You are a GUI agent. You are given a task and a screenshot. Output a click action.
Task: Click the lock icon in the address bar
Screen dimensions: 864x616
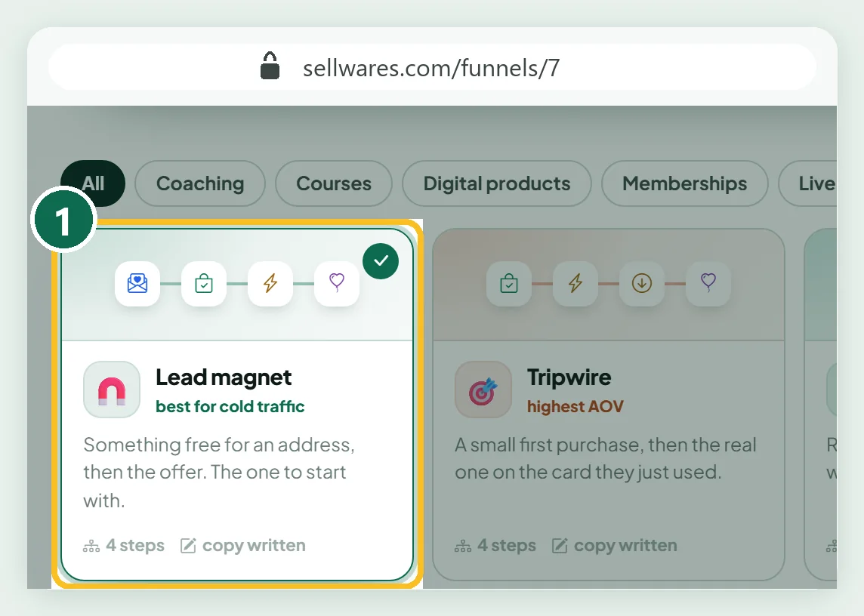pos(270,66)
